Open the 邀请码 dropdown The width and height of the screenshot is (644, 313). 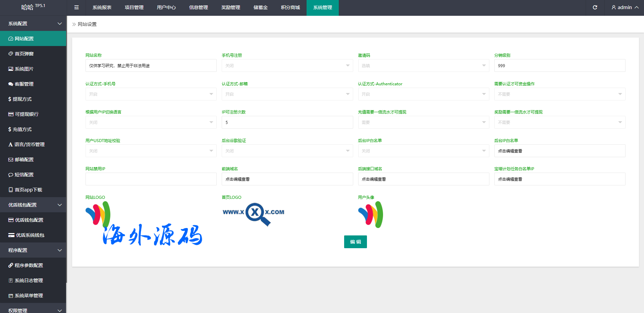coord(423,65)
